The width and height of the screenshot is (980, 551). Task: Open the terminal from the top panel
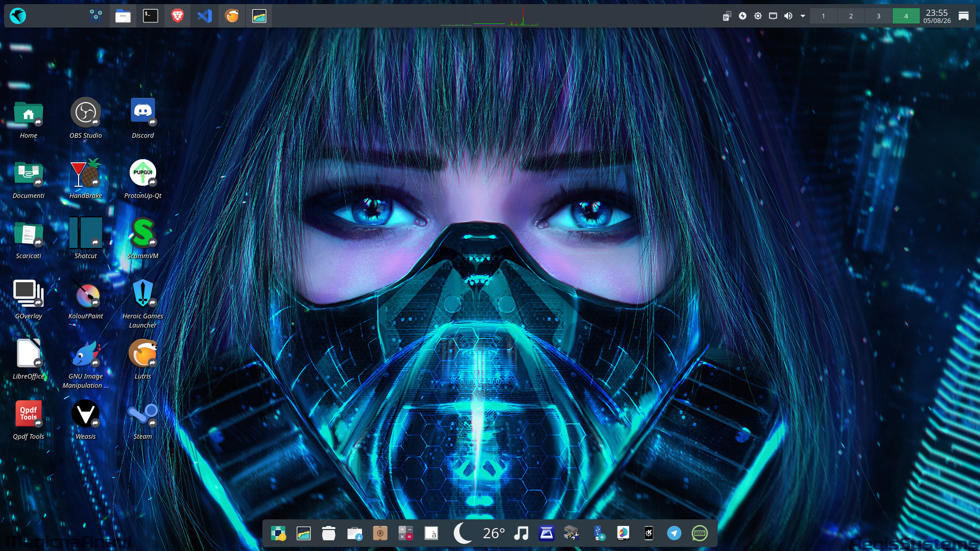150,16
